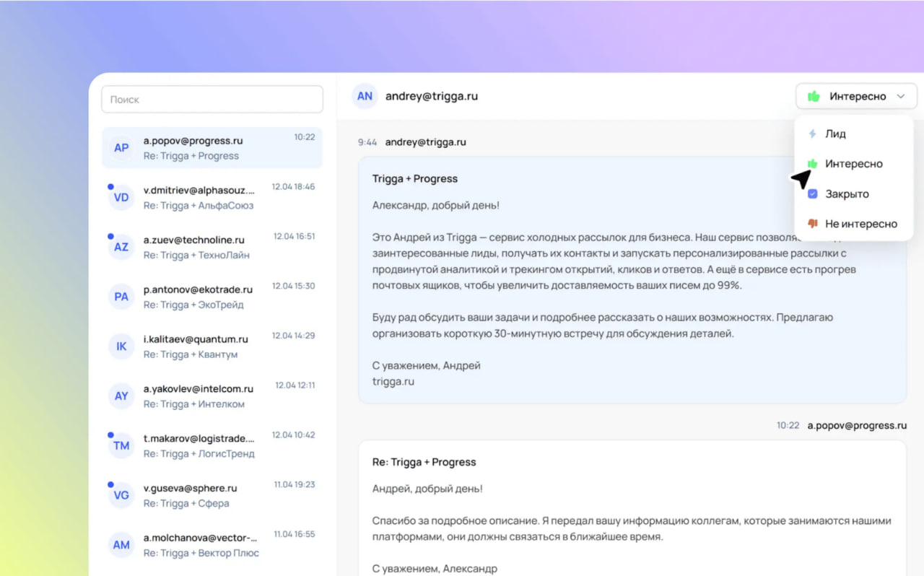
Task: Click the trigga.ru link in the email signature
Action: point(393,381)
